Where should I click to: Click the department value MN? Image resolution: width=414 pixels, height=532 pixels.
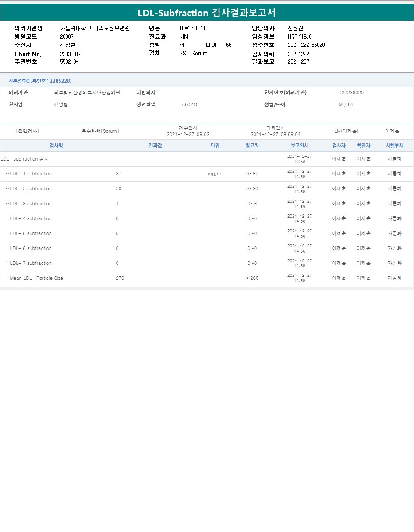coord(183,36)
